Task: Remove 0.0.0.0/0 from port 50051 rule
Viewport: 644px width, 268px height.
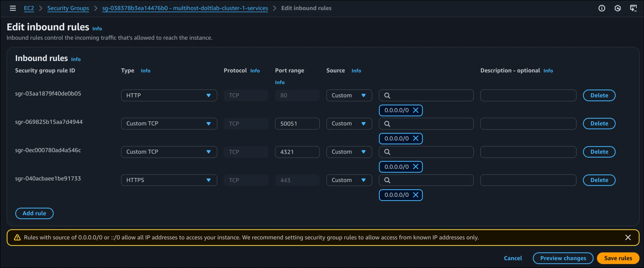Action: [x=416, y=138]
